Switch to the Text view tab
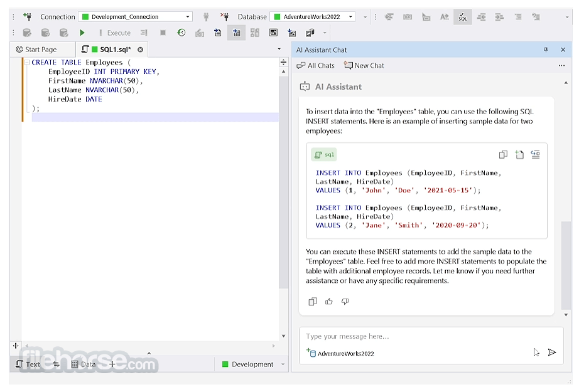The image size is (579, 392). point(28,364)
